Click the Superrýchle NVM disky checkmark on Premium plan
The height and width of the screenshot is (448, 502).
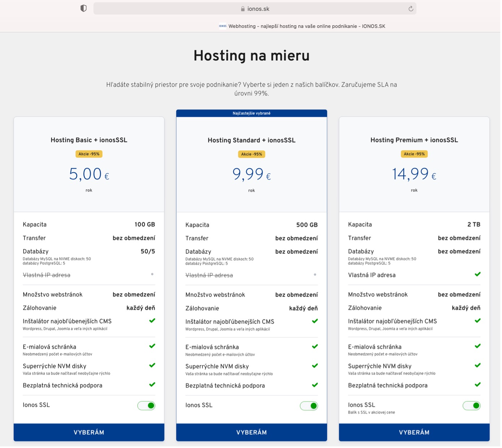[477, 365]
